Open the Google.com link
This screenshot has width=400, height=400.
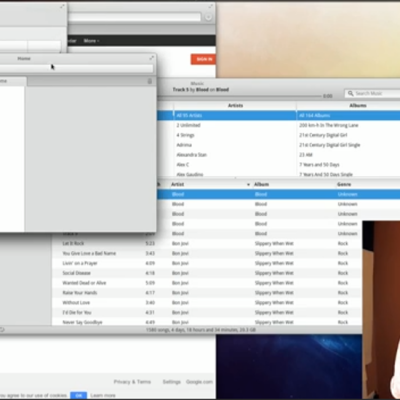(x=199, y=382)
